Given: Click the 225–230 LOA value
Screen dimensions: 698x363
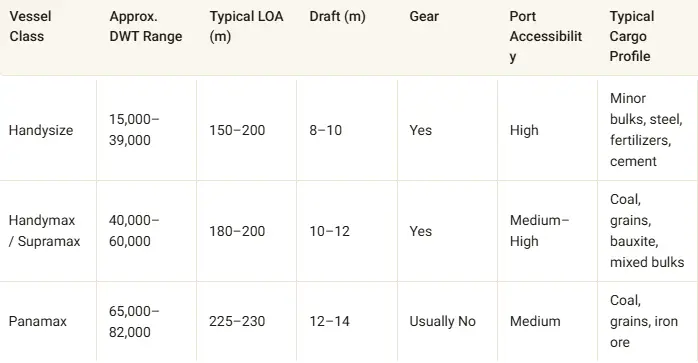Looking at the screenshot, I should point(237,321).
